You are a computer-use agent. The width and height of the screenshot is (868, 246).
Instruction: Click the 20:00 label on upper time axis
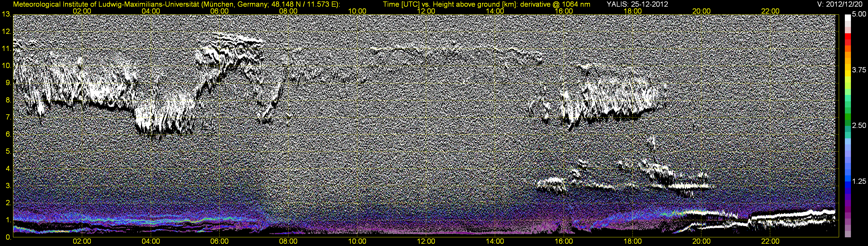coord(702,11)
